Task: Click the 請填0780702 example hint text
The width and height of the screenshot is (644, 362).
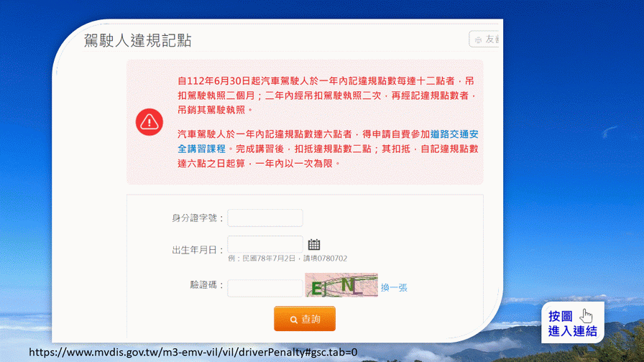Action: click(326, 259)
